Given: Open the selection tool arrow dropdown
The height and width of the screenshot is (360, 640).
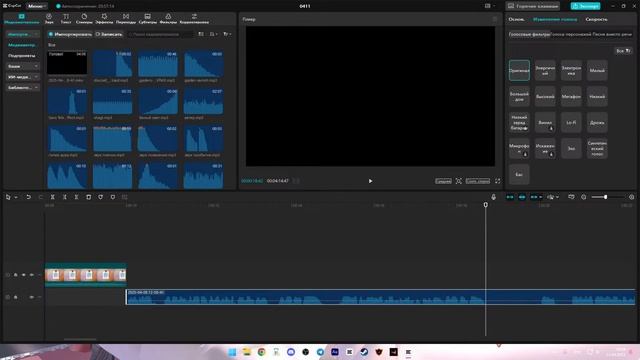Looking at the screenshot, I should pyautogui.click(x=16, y=197).
